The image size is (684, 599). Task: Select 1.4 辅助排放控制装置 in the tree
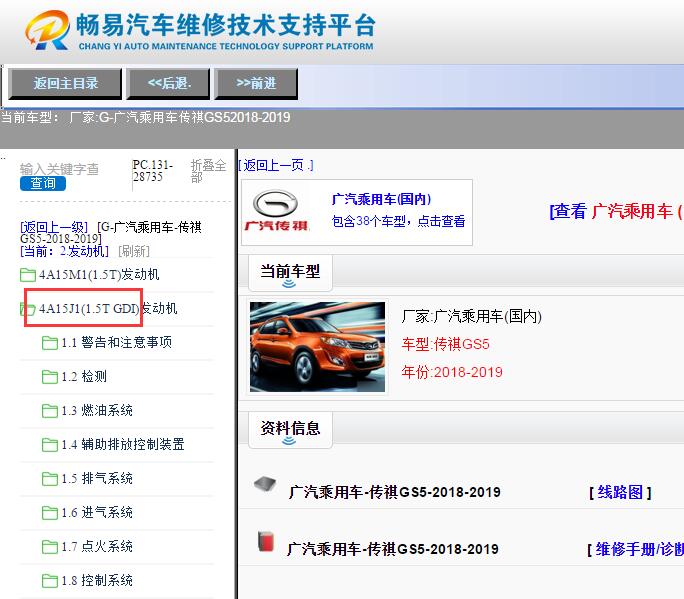(123, 445)
